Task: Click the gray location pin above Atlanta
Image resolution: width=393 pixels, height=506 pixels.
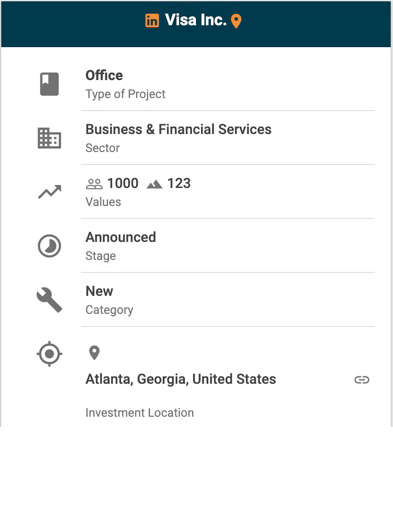Action: point(94,353)
